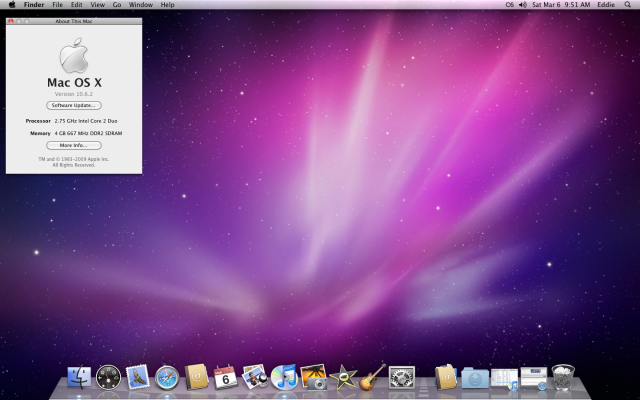Click the More Info button
This screenshot has height=400, width=640.
(x=74, y=145)
